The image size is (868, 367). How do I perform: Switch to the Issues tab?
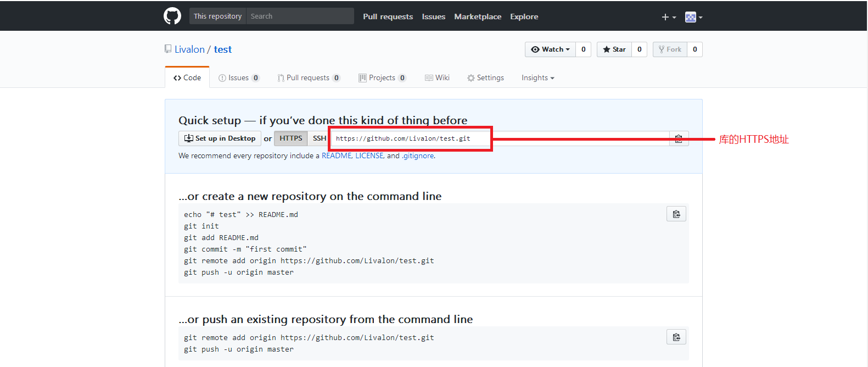coord(239,78)
